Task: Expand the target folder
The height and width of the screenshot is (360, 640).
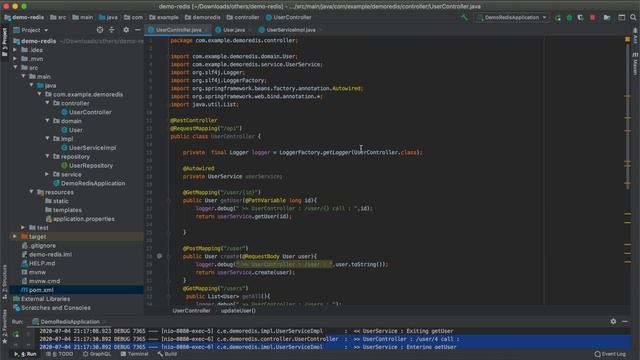Action: tap(15, 236)
